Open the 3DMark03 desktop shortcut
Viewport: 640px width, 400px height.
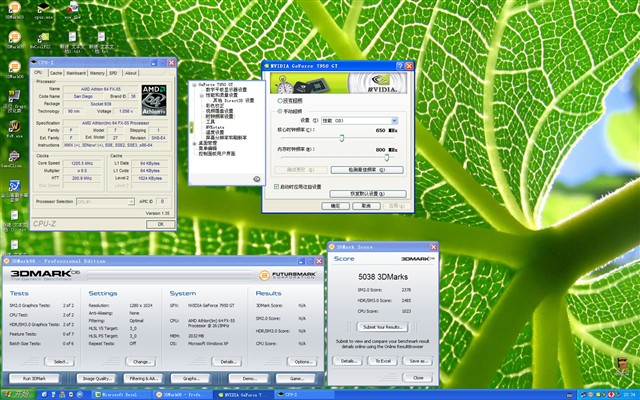[15, 10]
